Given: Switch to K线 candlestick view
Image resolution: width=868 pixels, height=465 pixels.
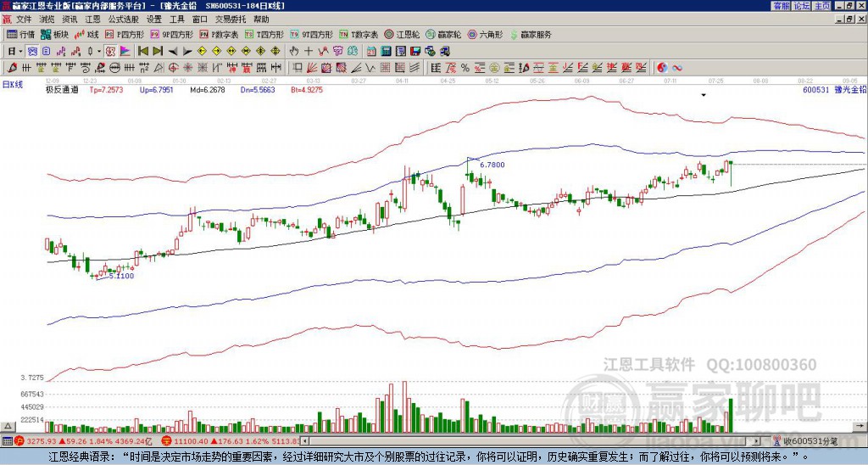Looking at the screenshot, I should pos(86,34).
